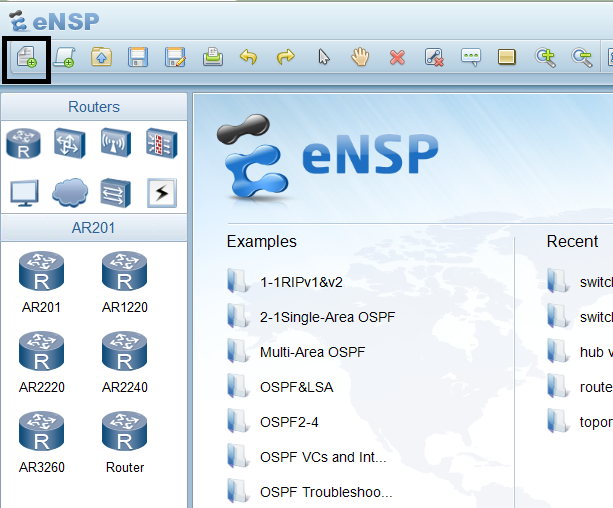The height and width of the screenshot is (508, 613).
Task: Click the red X delete tool
Action: (397, 57)
